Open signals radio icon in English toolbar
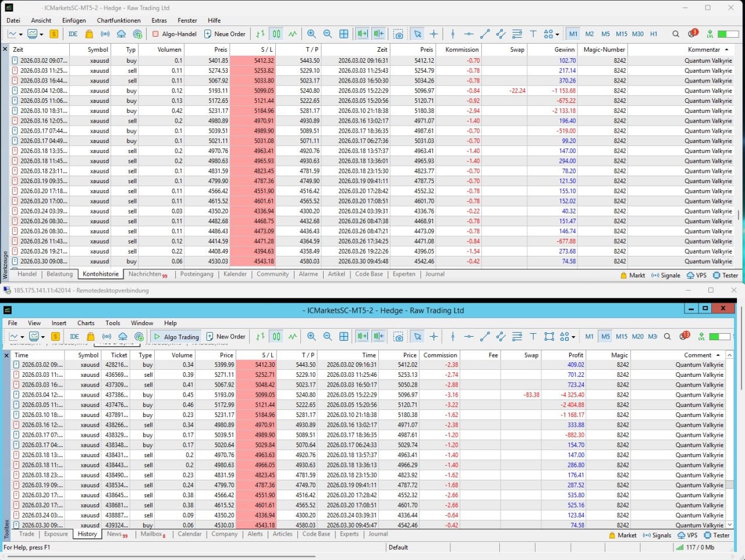Screen dimensions: 745x560 [x=107, y=336]
